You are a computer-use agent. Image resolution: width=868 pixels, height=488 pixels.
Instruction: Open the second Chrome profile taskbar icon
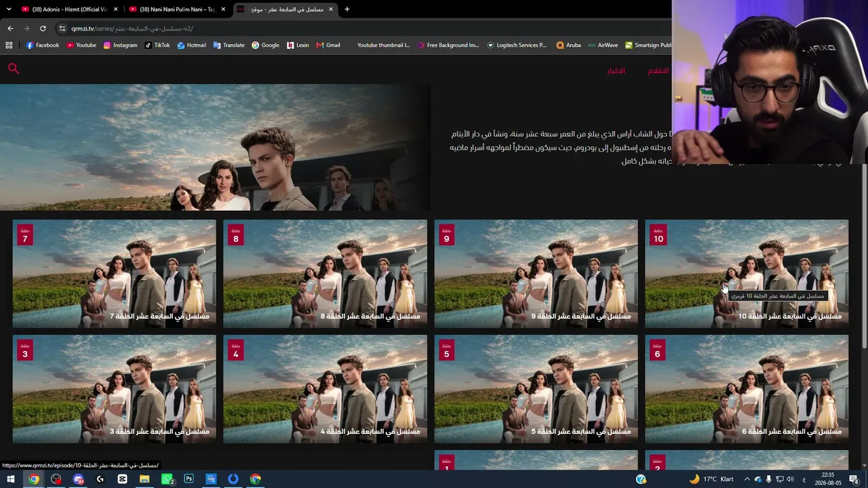point(256,479)
